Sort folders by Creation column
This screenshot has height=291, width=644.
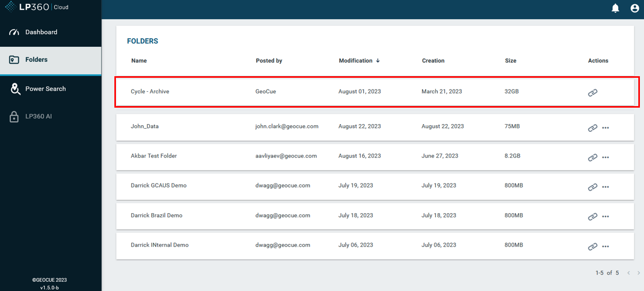(x=433, y=61)
